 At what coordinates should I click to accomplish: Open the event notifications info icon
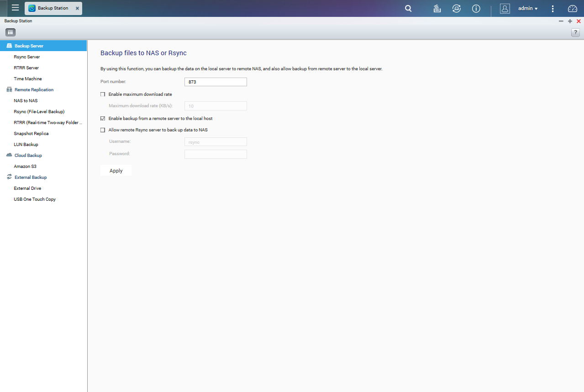(476, 8)
